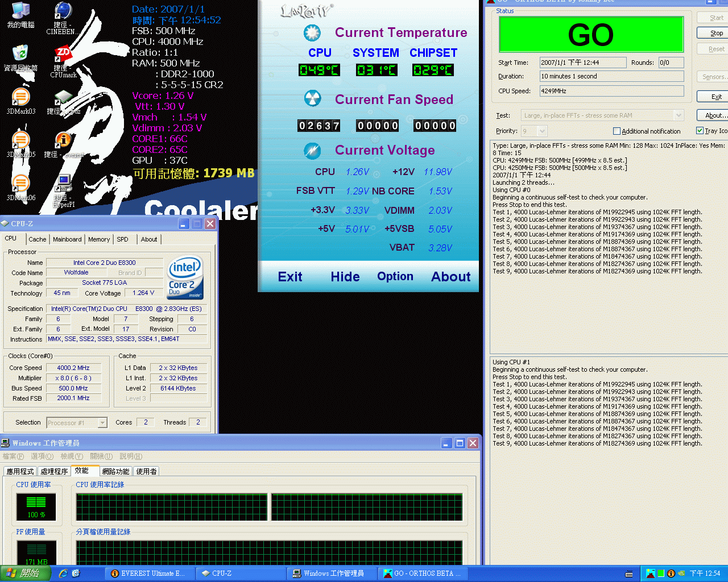Click the GO - ORTHOS BETA taskbar button
This screenshot has width=728, height=582.
point(423,573)
